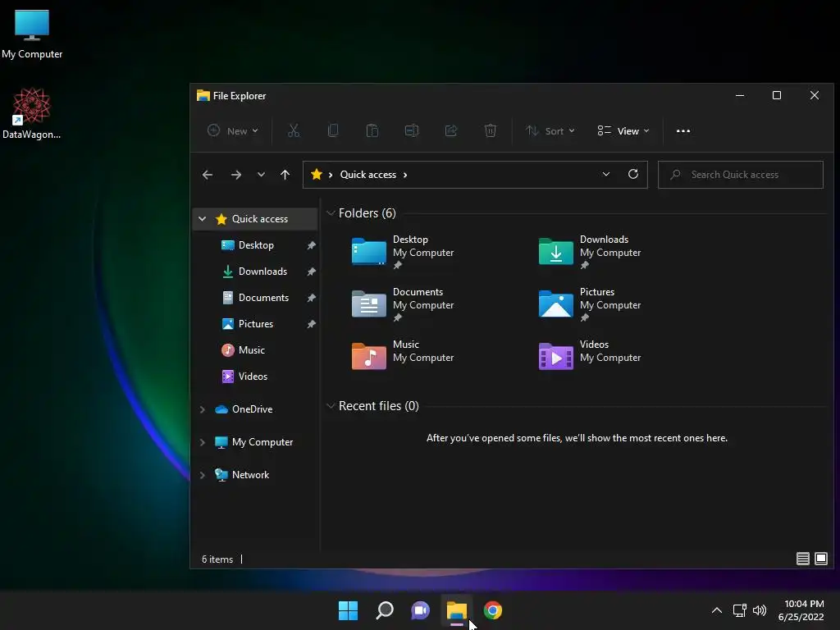Click the Delete trash can icon
The height and width of the screenshot is (630, 840).
(x=491, y=130)
